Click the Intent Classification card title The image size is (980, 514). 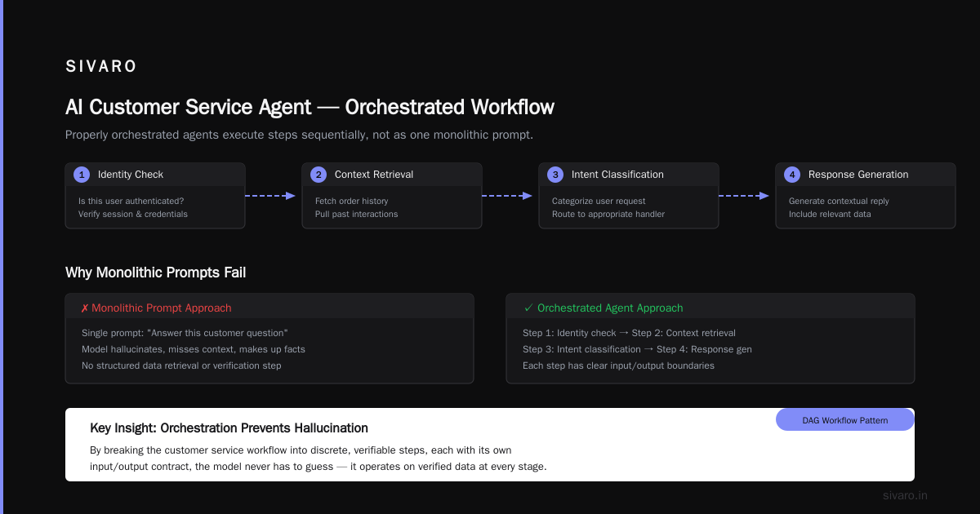pos(617,175)
